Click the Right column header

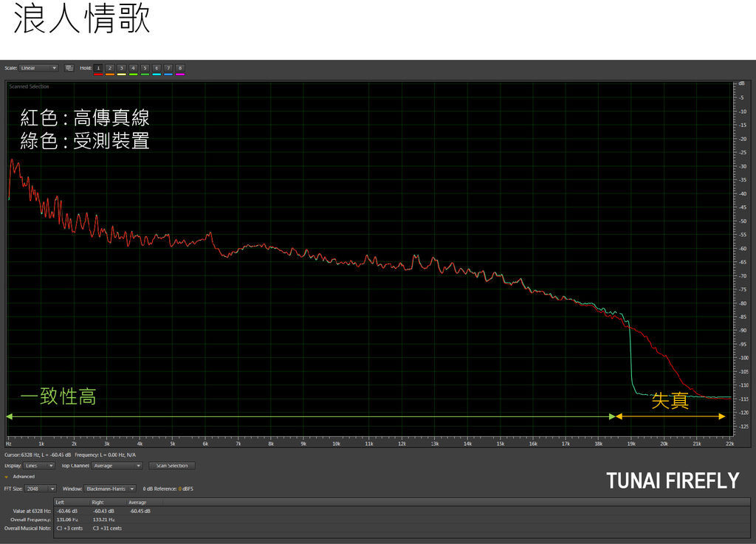[108, 502]
